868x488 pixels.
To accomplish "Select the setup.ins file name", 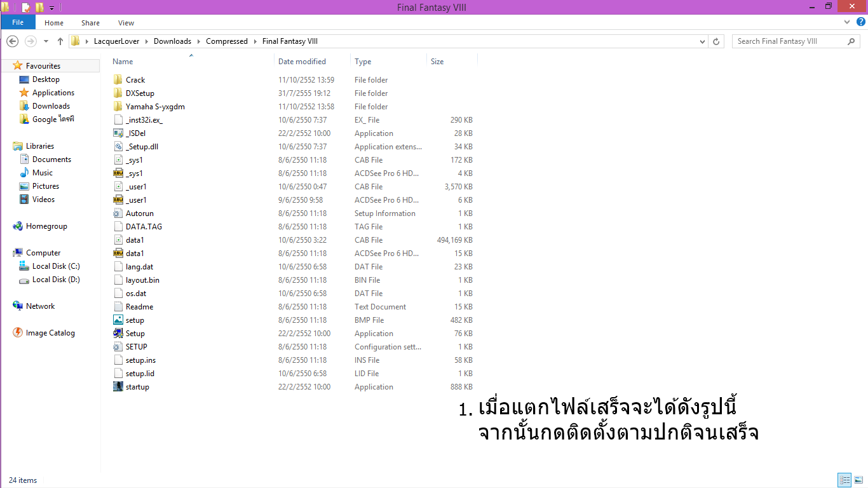I will tap(140, 360).
